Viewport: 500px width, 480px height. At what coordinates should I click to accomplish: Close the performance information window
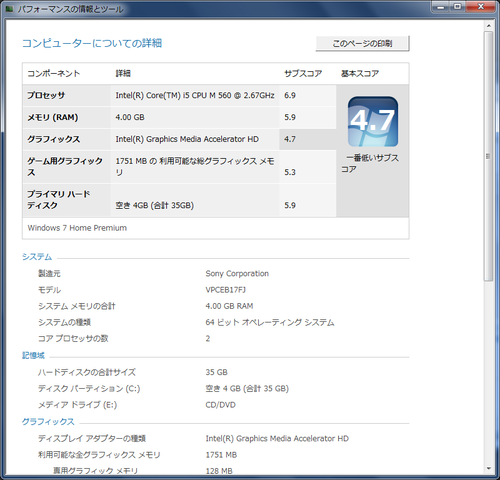click(480, 7)
